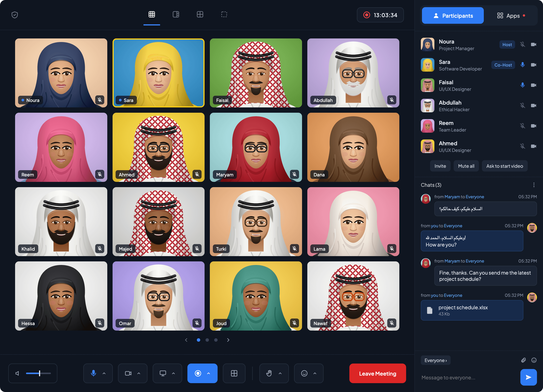
Task: Open the Participants tab
Action: tap(452, 16)
